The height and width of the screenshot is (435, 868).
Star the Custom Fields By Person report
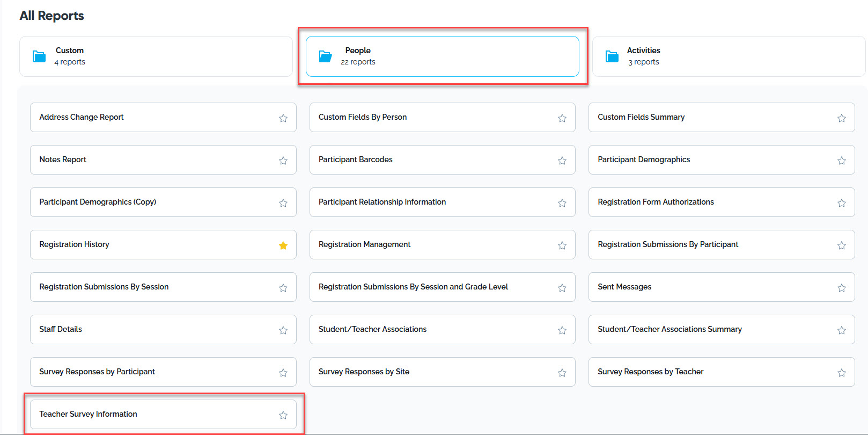click(x=562, y=118)
